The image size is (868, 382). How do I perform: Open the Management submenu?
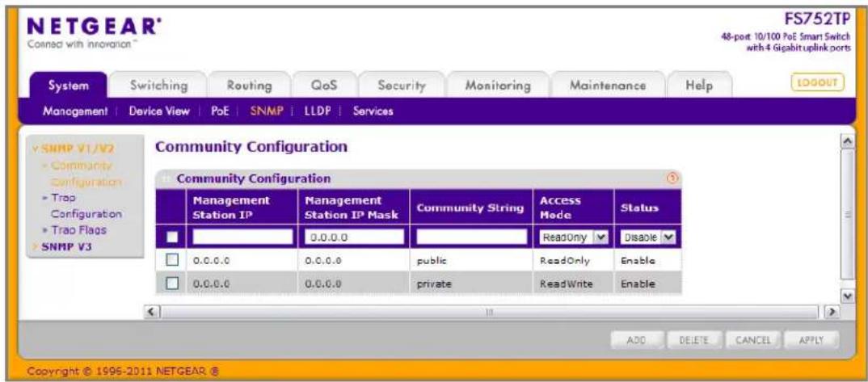(x=75, y=111)
